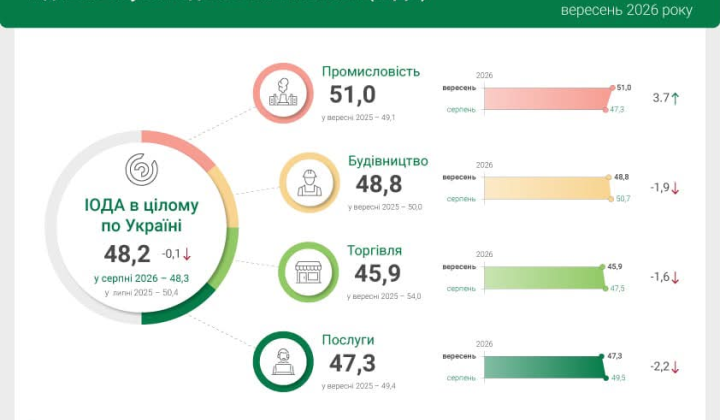Click the green up arrow beside 3.7
The width and height of the screenshot is (720, 420).
[x=675, y=98]
